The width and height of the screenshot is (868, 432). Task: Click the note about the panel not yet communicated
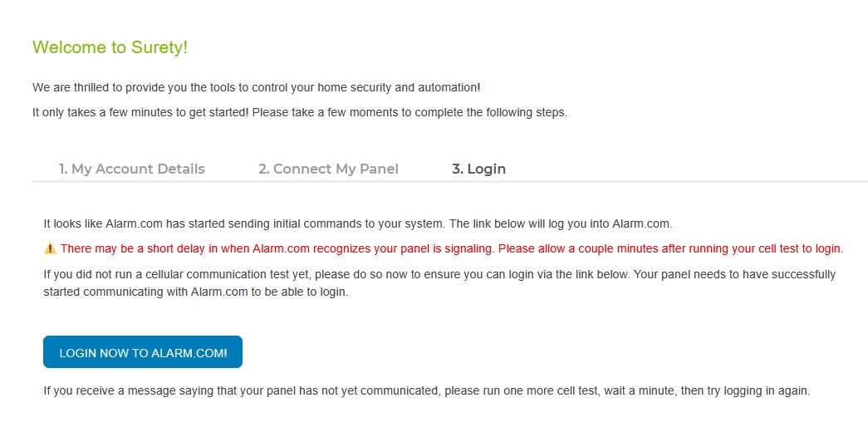pyautogui.click(x=427, y=390)
